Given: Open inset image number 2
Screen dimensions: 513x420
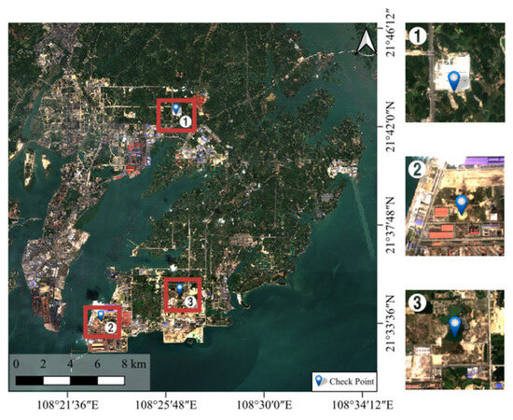Looking at the screenshot, I should (x=455, y=206).
